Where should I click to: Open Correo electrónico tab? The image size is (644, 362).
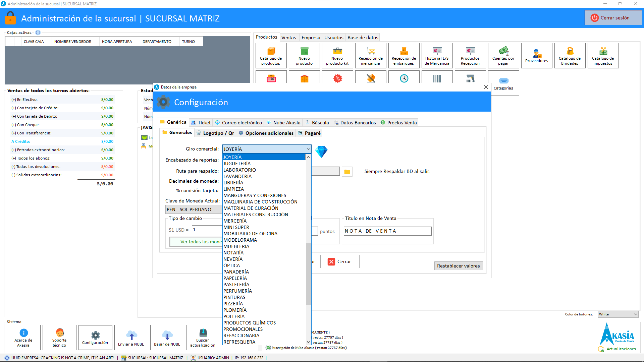[238, 123]
